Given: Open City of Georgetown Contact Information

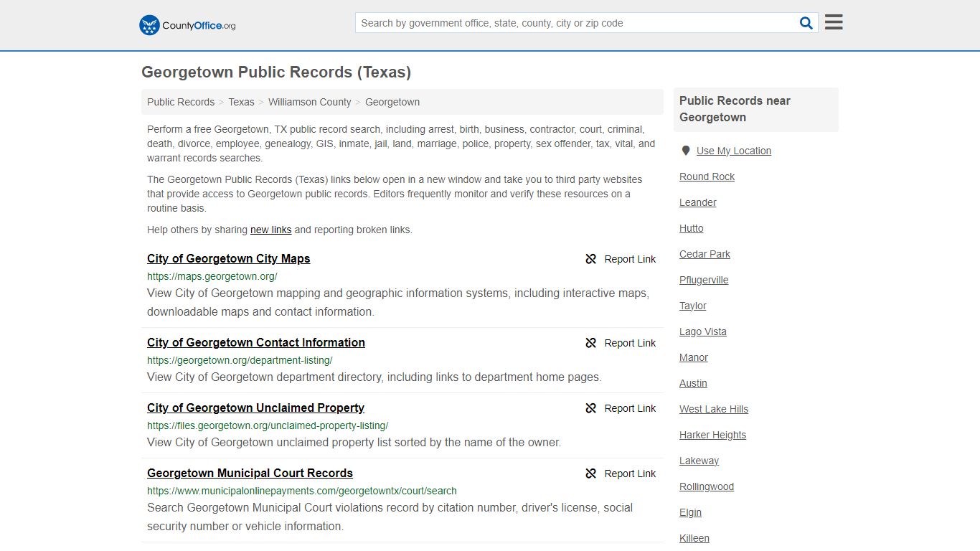Looking at the screenshot, I should point(256,342).
